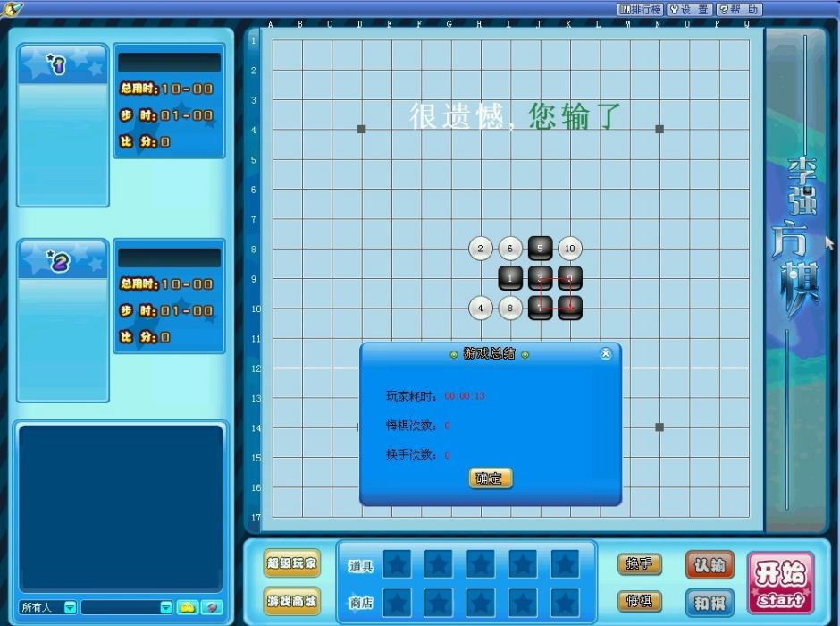Select the second star slot in 商店 row
Screen dimensions: 840x626
(439, 602)
